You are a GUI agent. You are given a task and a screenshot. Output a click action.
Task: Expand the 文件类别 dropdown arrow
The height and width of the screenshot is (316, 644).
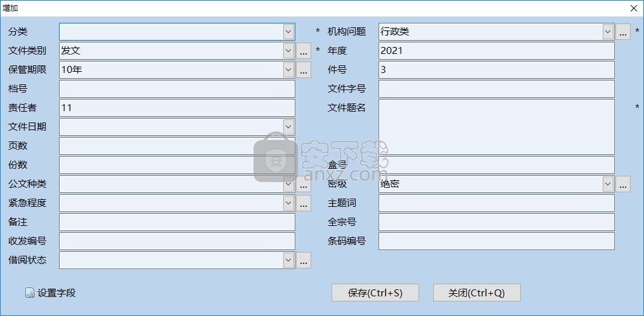click(x=288, y=51)
